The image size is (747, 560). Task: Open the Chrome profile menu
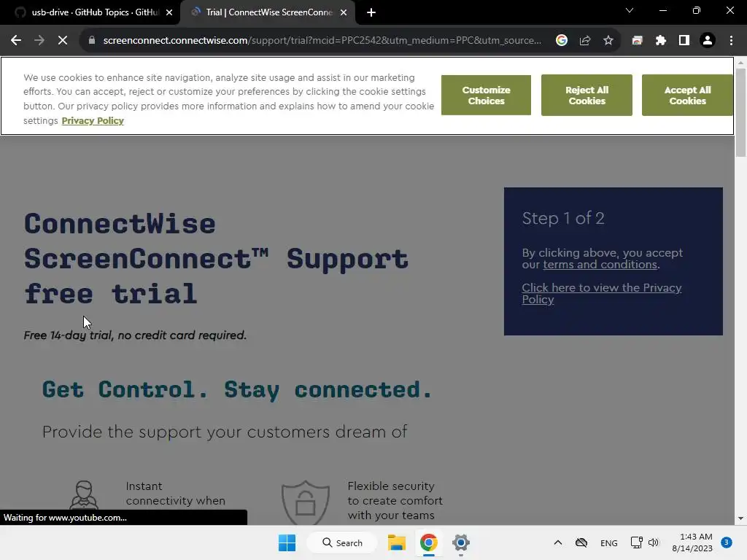[708, 41]
